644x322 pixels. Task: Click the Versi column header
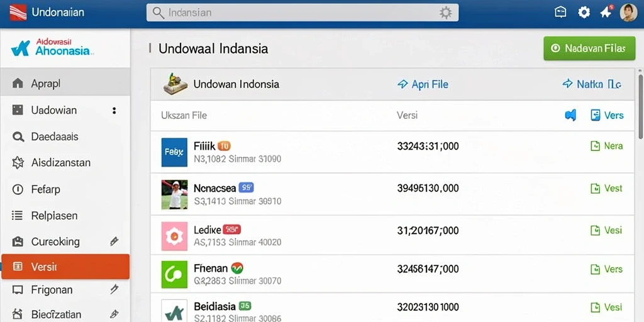407,116
